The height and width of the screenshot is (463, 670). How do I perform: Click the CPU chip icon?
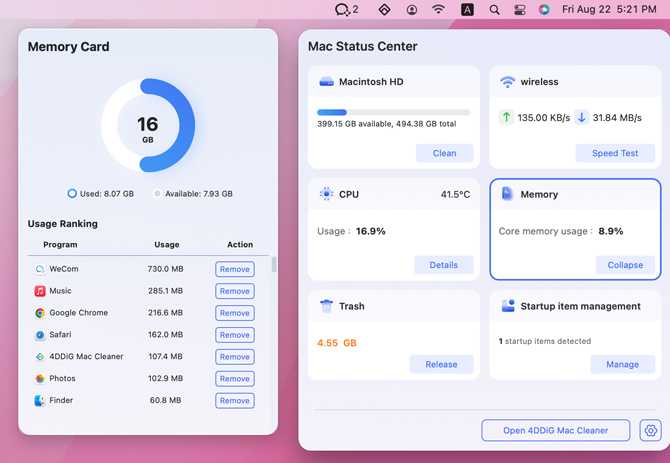[326, 194]
